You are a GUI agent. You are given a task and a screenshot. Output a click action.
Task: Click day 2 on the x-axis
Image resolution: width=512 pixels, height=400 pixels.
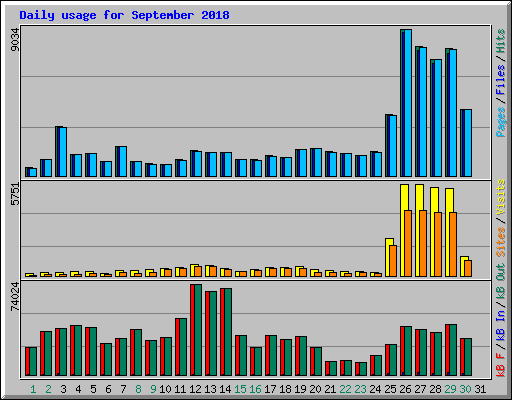tap(48, 389)
